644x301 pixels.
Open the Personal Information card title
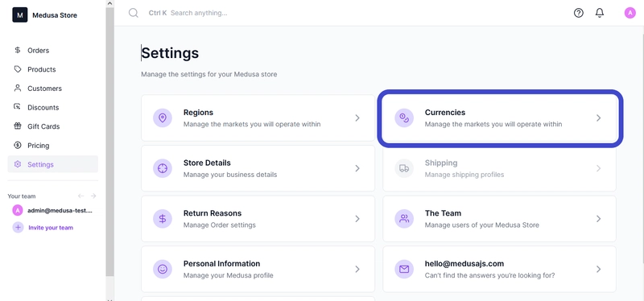pos(221,264)
